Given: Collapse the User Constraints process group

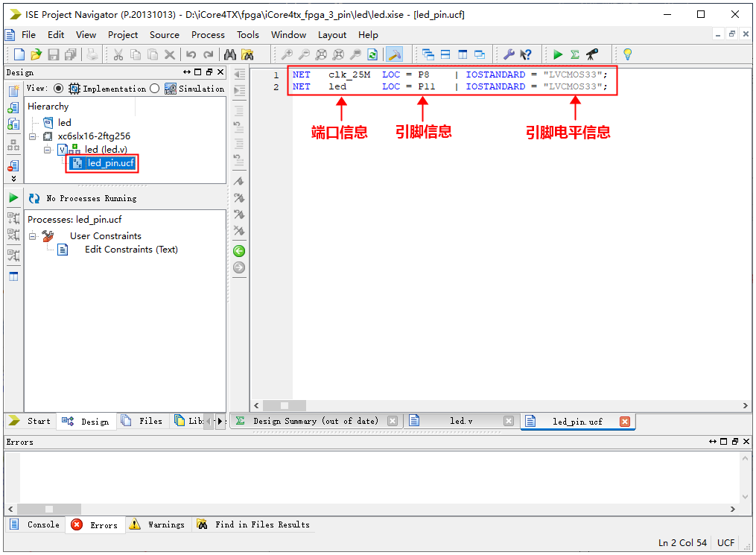Looking at the screenshot, I should (x=34, y=236).
